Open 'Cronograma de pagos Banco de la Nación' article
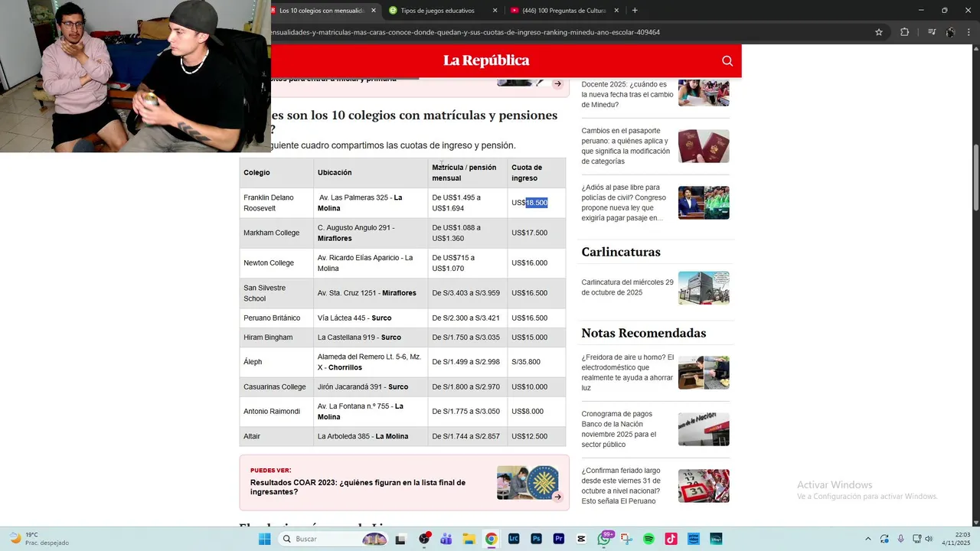The width and height of the screenshot is (980, 551). pos(619,429)
